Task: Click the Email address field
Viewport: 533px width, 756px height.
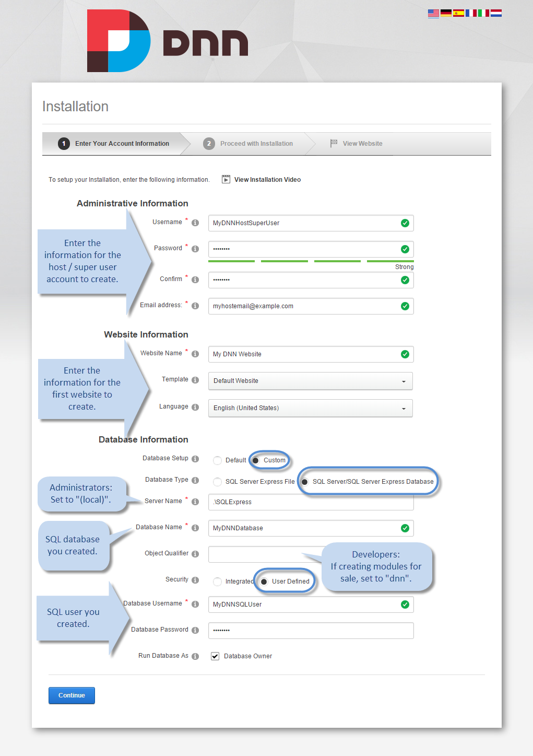Action: pyautogui.click(x=311, y=306)
